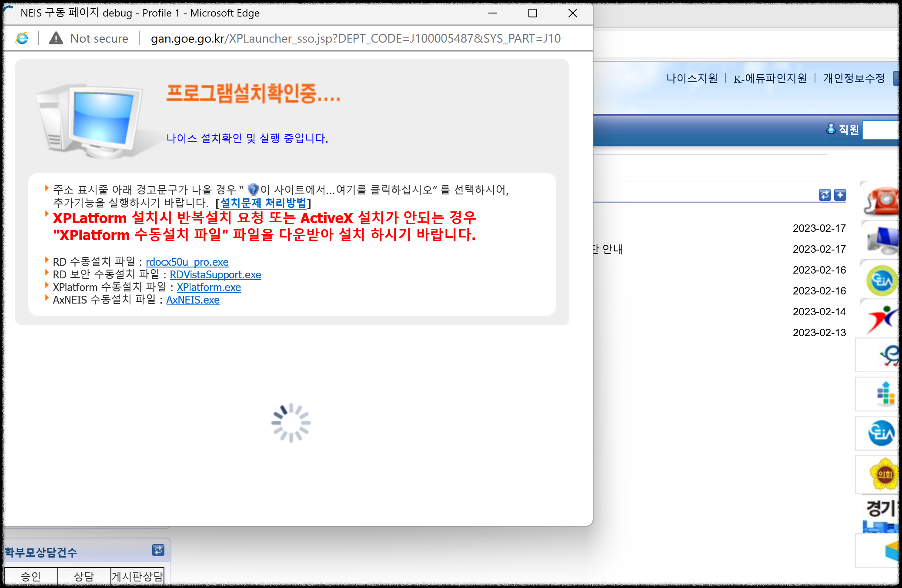Click the colorful blocks with arrow icon

(x=885, y=394)
